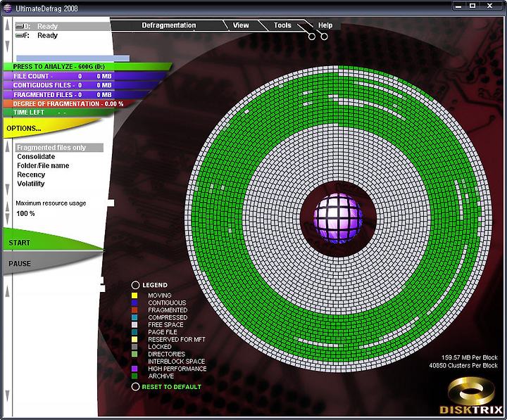Click the DEGREE OF FRAGMENTATION bar
The width and height of the screenshot is (507, 420).
70,103
